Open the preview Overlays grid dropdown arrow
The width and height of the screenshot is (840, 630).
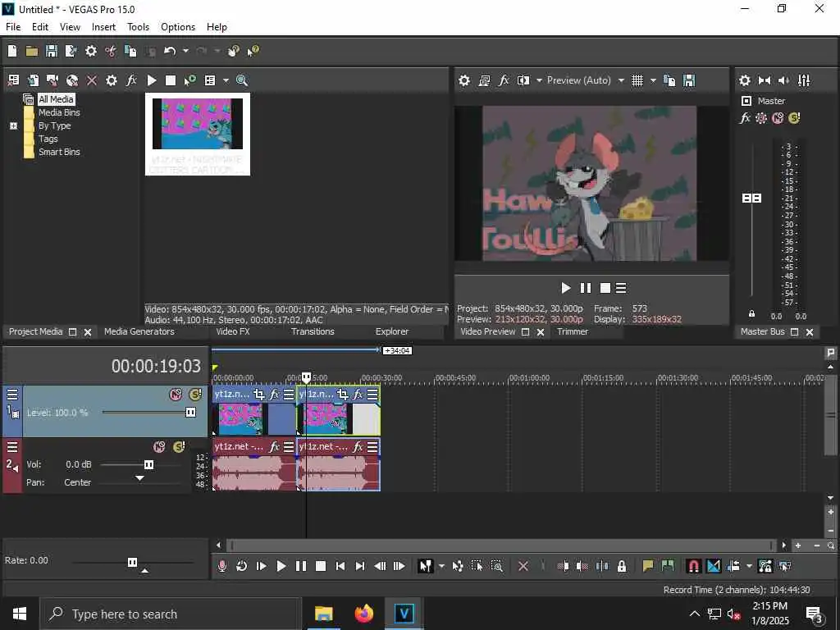pyautogui.click(x=652, y=80)
